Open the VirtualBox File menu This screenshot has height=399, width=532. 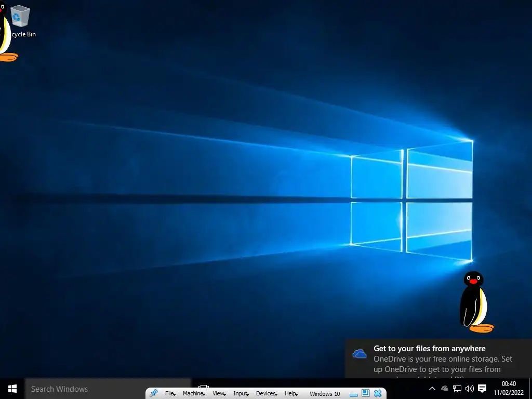click(x=170, y=394)
